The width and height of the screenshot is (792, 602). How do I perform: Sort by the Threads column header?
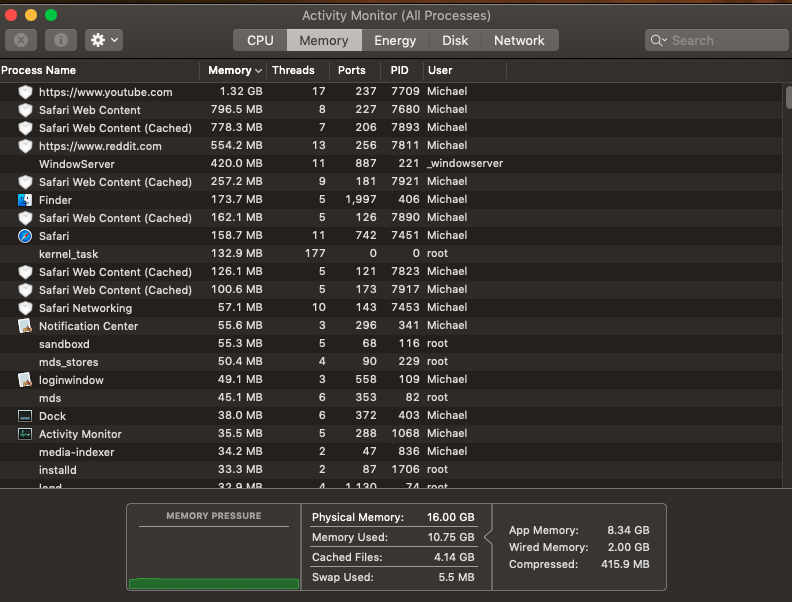[x=298, y=70]
